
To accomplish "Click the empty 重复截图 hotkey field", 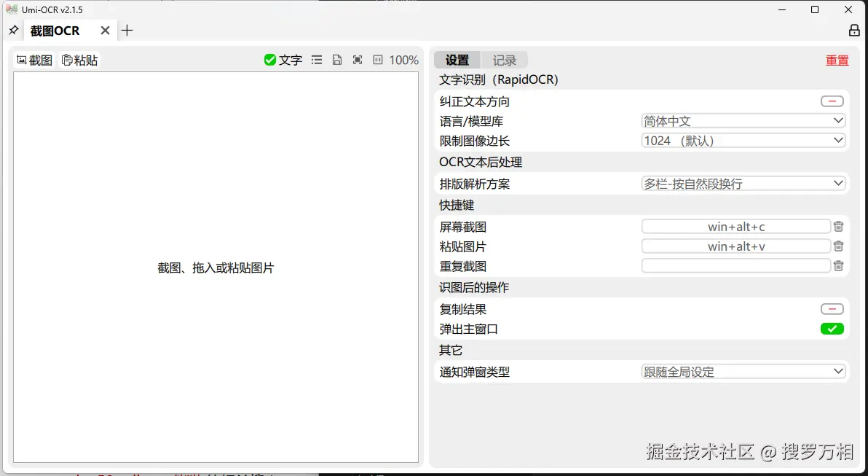I will pyautogui.click(x=736, y=266).
